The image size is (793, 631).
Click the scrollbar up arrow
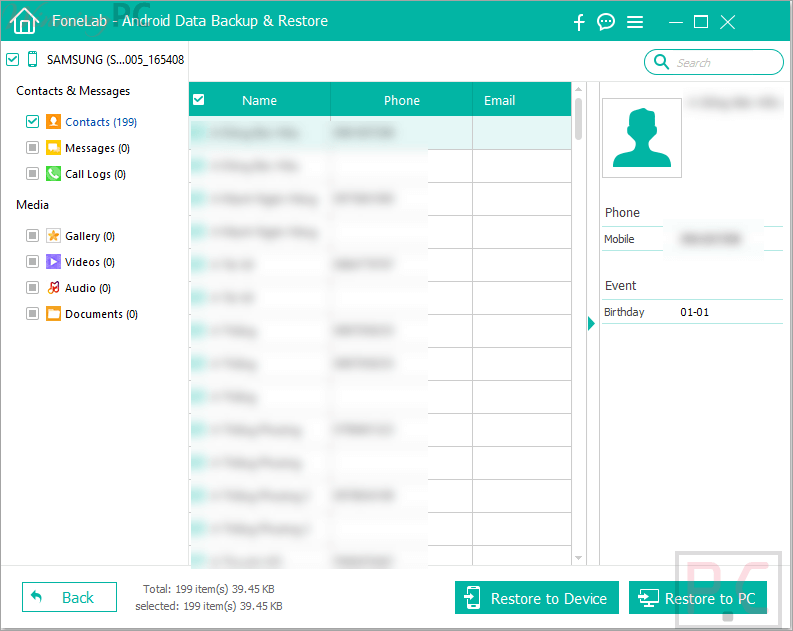coord(579,89)
